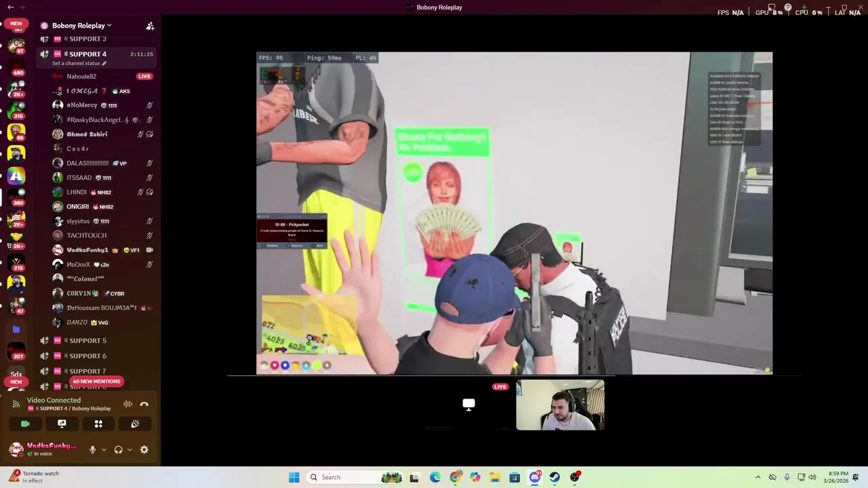The height and width of the screenshot is (488, 868).
Task: Open the invite people icon beside Bobony Roleplay
Action: click(x=150, y=26)
